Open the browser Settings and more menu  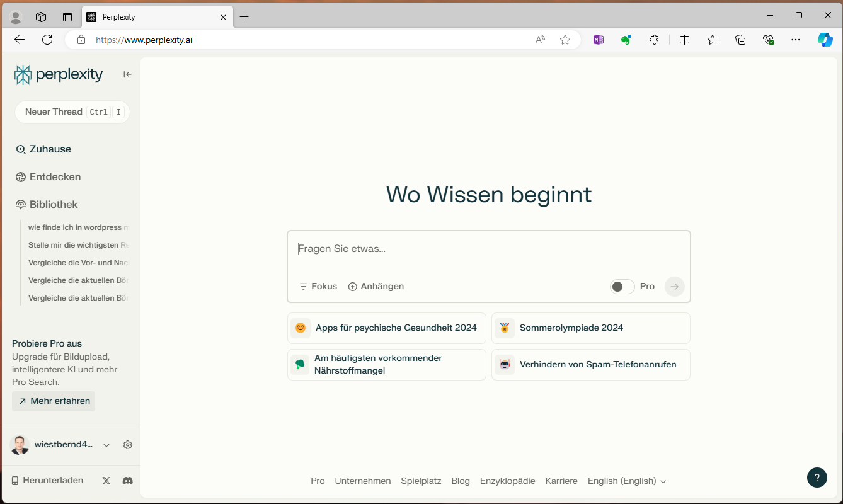796,40
